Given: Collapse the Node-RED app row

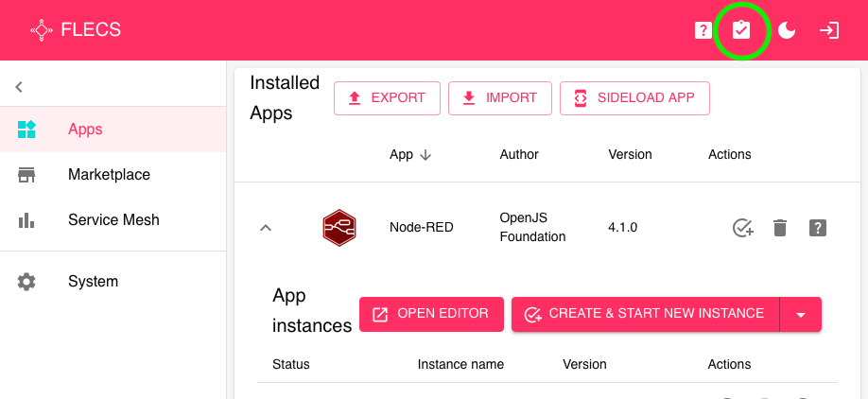Looking at the screenshot, I should (x=266, y=228).
